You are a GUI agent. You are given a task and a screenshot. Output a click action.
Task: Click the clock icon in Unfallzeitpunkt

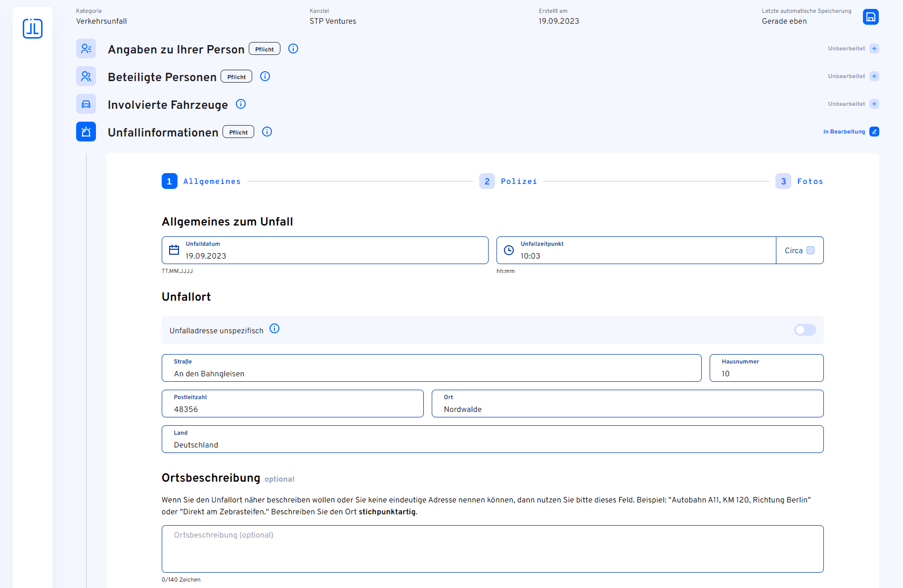click(509, 250)
